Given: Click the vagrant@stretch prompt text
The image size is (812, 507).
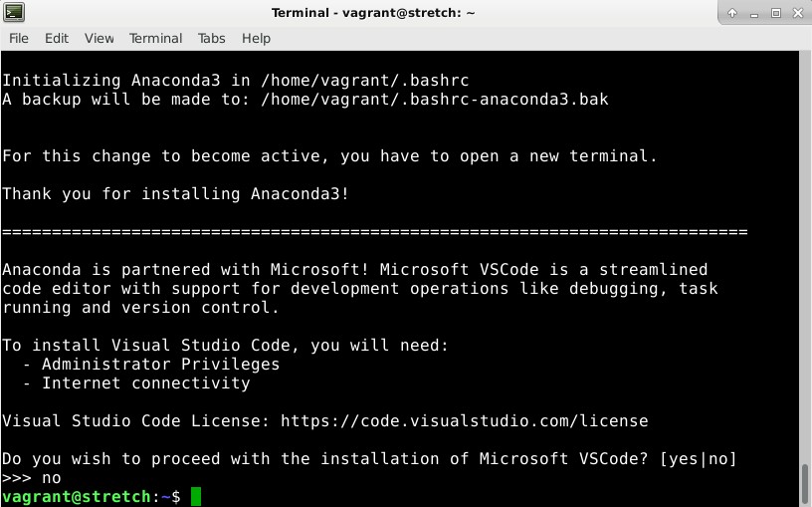Looking at the screenshot, I should pos(76,497).
